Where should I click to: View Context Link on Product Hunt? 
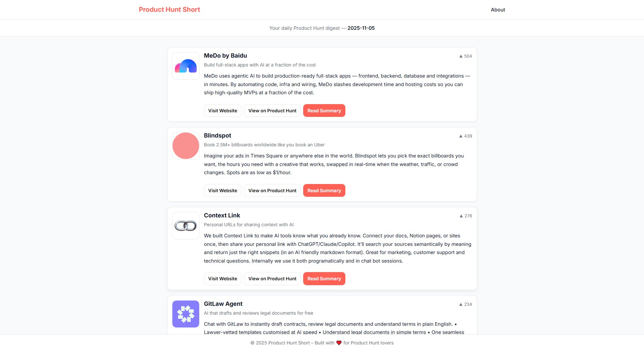tap(272, 279)
